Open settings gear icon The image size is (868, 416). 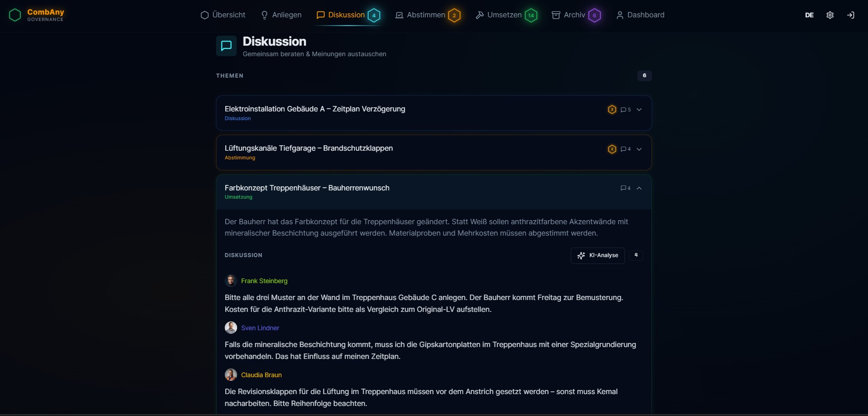tap(830, 15)
